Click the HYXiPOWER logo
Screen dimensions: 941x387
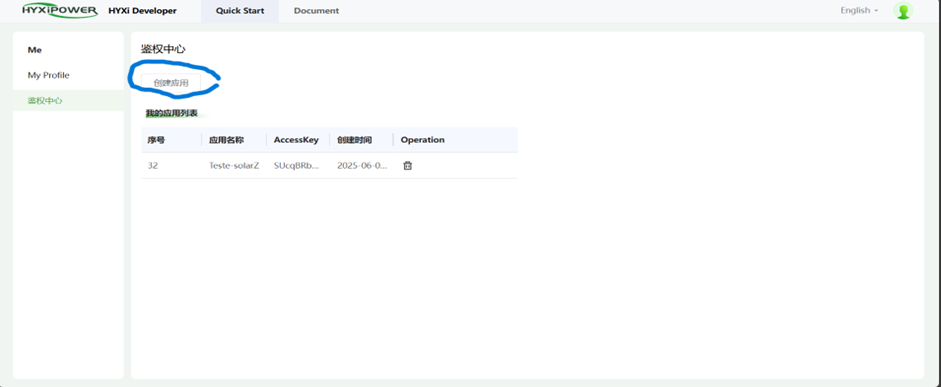pos(59,10)
